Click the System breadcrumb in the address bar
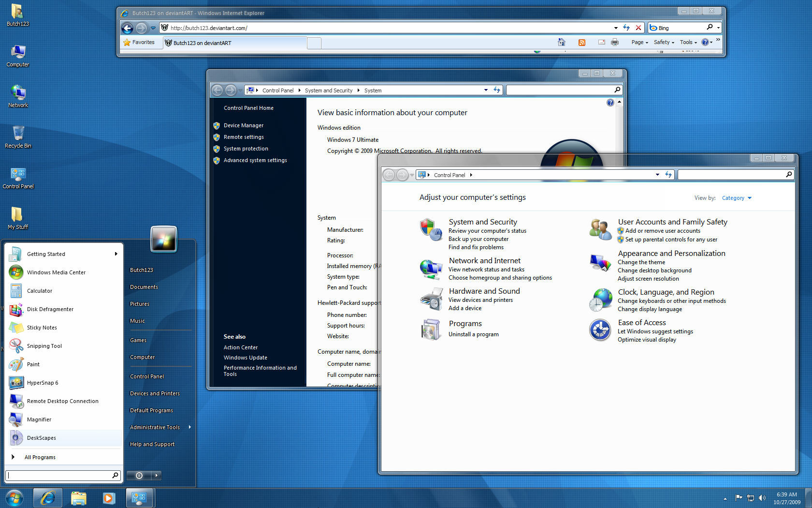Screen dimensions: 812x508 pos(373,90)
